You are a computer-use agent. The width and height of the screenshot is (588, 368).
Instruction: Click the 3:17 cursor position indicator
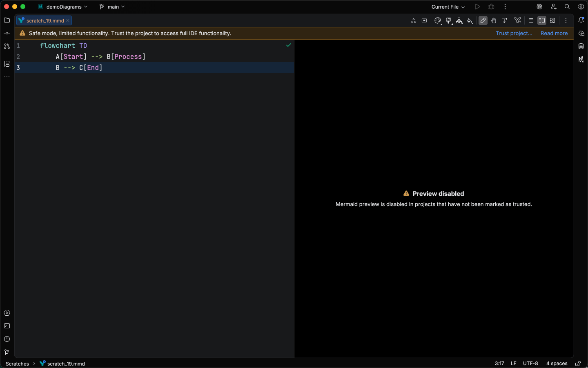(x=499, y=364)
